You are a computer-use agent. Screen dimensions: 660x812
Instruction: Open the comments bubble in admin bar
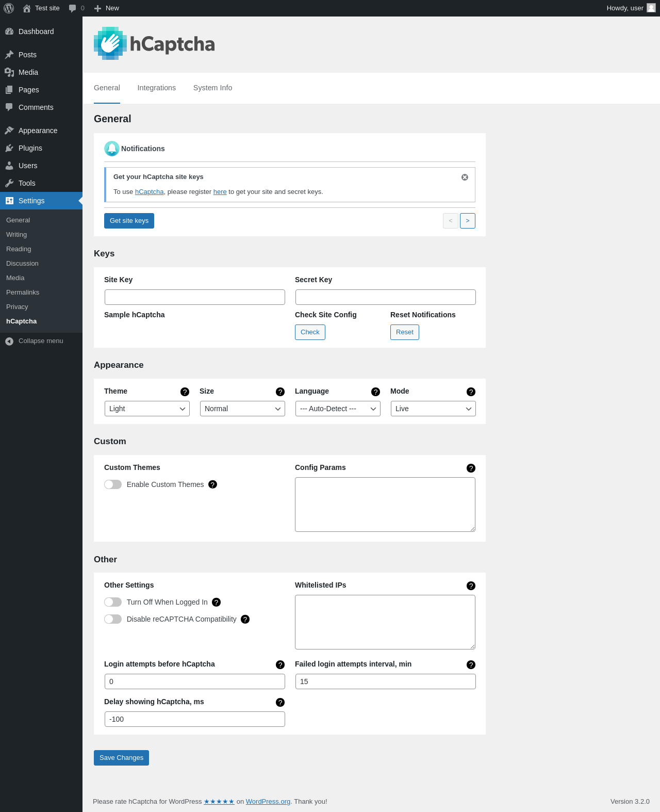72,8
